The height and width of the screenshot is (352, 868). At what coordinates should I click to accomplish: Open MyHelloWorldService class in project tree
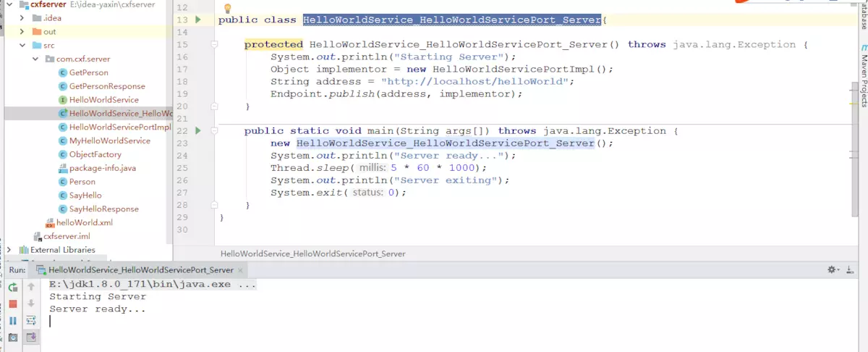point(109,141)
